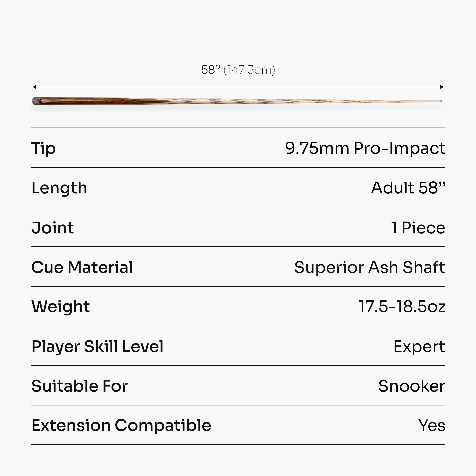Viewport: 476px width, 476px height.
Task: Click the 17.5-18.5oz weight value
Action: point(402,307)
